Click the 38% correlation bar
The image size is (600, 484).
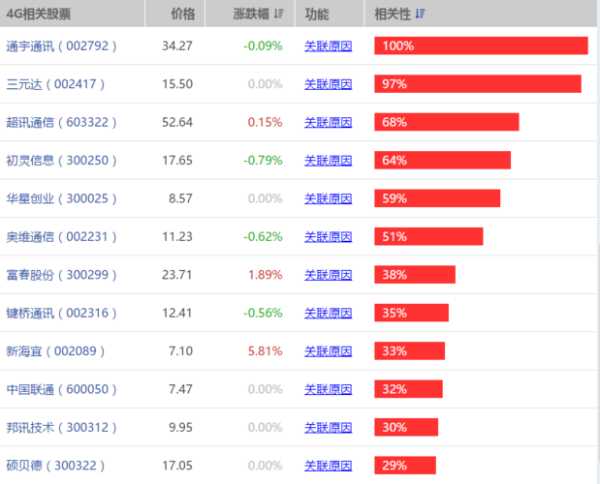(x=415, y=274)
